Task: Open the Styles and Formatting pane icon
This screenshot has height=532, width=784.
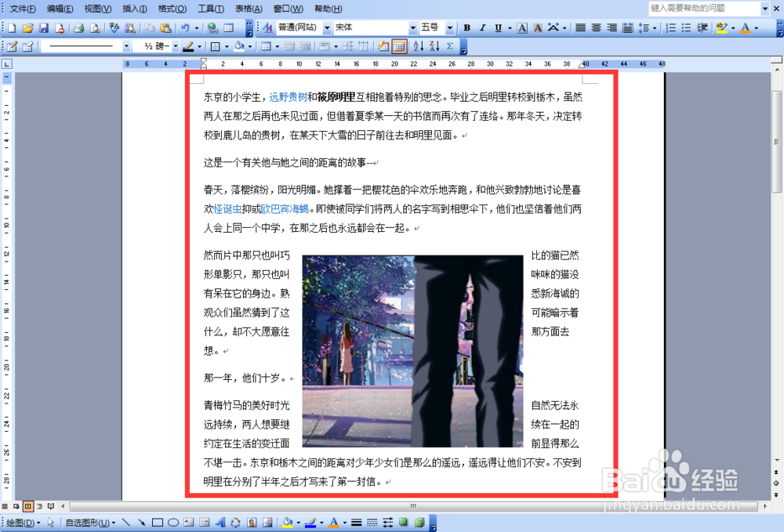Action: coord(267,28)
